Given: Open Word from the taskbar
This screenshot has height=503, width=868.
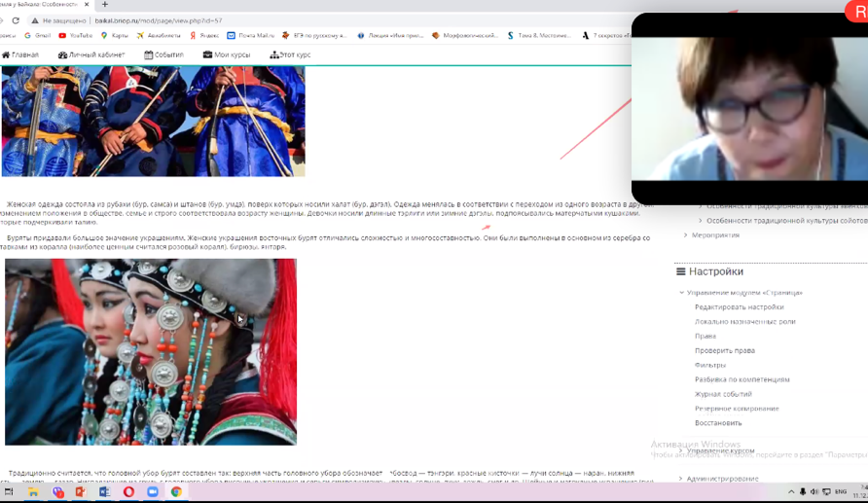Looking at the screenshot, I should coord(104,492).
